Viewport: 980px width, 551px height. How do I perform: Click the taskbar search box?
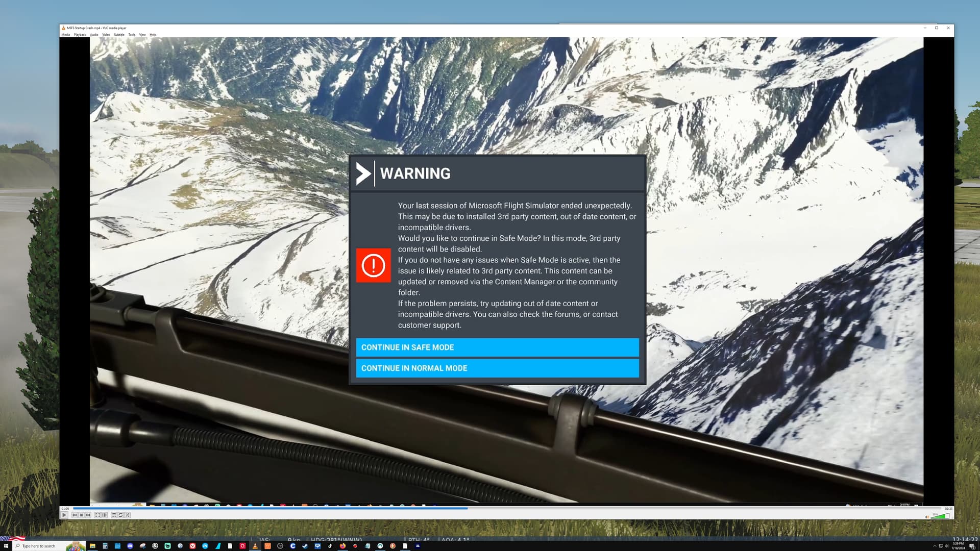pos(49,546)
